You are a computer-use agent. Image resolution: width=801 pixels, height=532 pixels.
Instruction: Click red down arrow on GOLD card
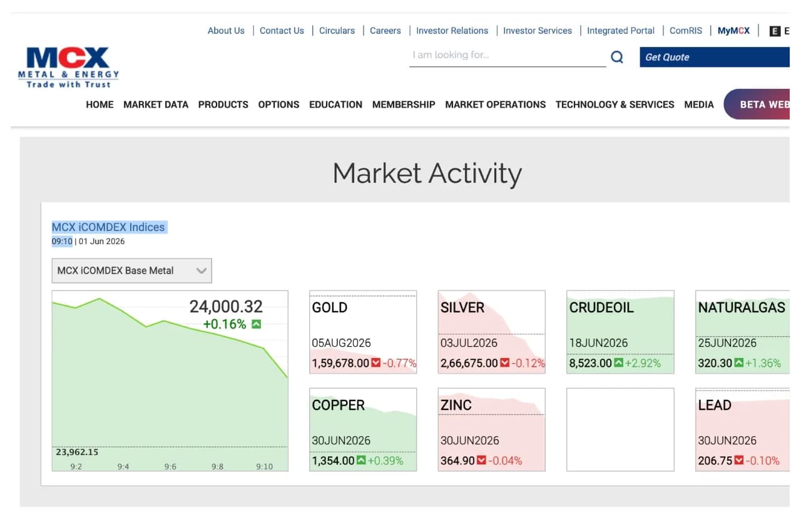375,363
